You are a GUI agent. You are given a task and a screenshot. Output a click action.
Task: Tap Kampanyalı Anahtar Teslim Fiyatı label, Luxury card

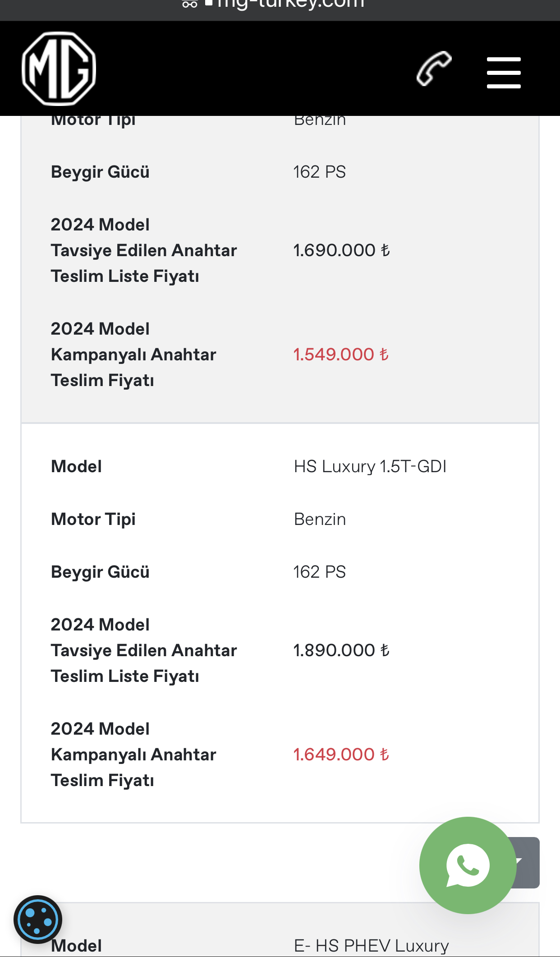click(133, 755)
